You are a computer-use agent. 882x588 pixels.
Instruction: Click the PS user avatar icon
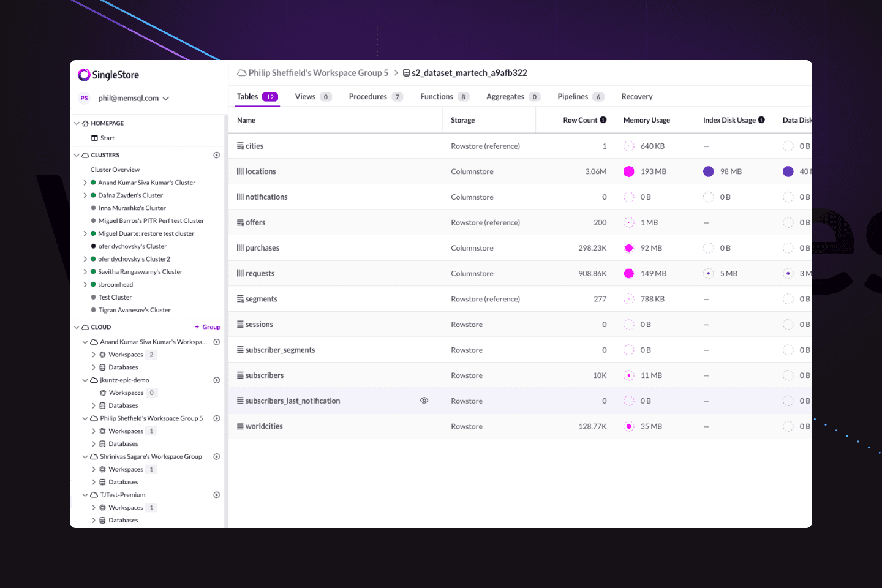click(x=85, y=98)
